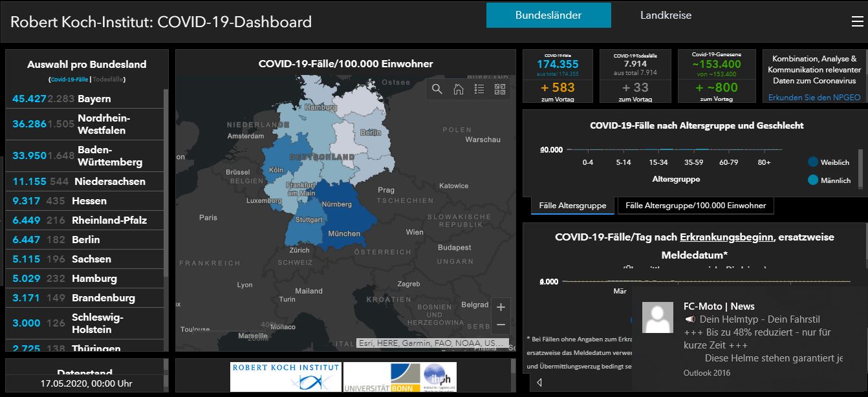Open the basemap gallery icon
The height and width of the screenshot is (397, 868).
coord(499,89)
